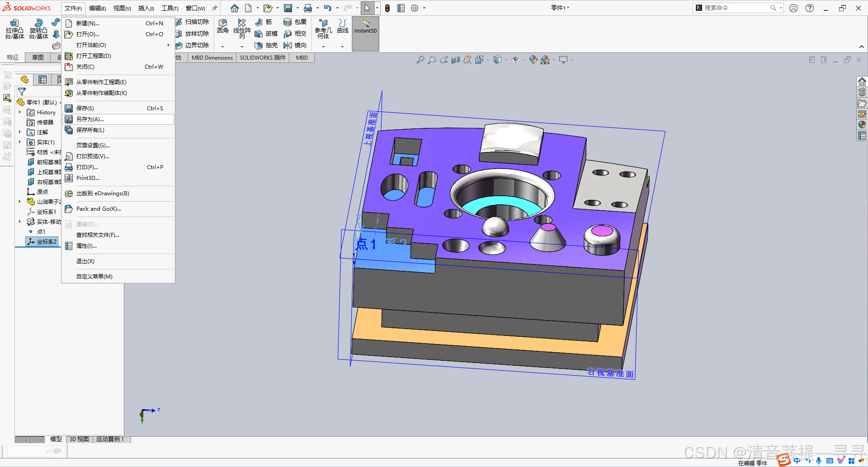Open the File Properties icon in the top toolbar

(x=401, y=8)
